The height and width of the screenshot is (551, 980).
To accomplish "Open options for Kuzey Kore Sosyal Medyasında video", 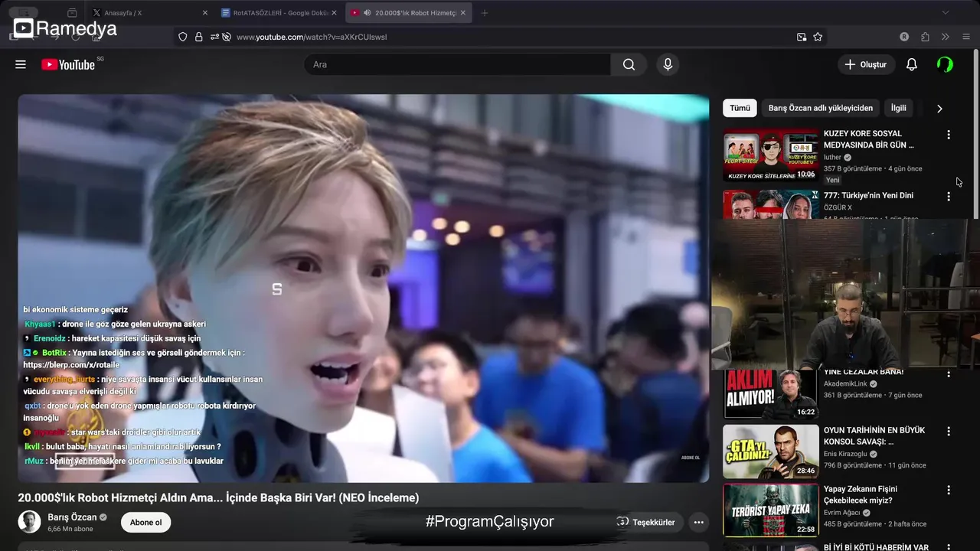I will [949, 135].
